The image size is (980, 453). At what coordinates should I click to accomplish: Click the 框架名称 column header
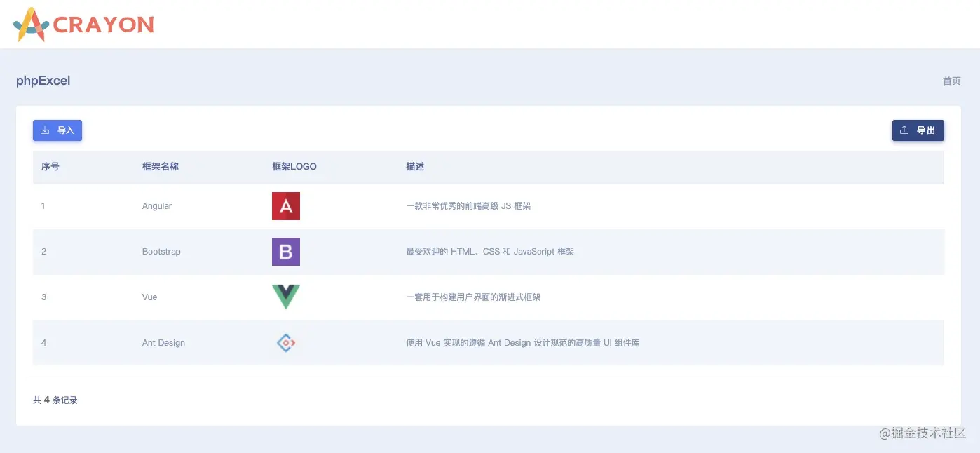click(x=161, y=167)
